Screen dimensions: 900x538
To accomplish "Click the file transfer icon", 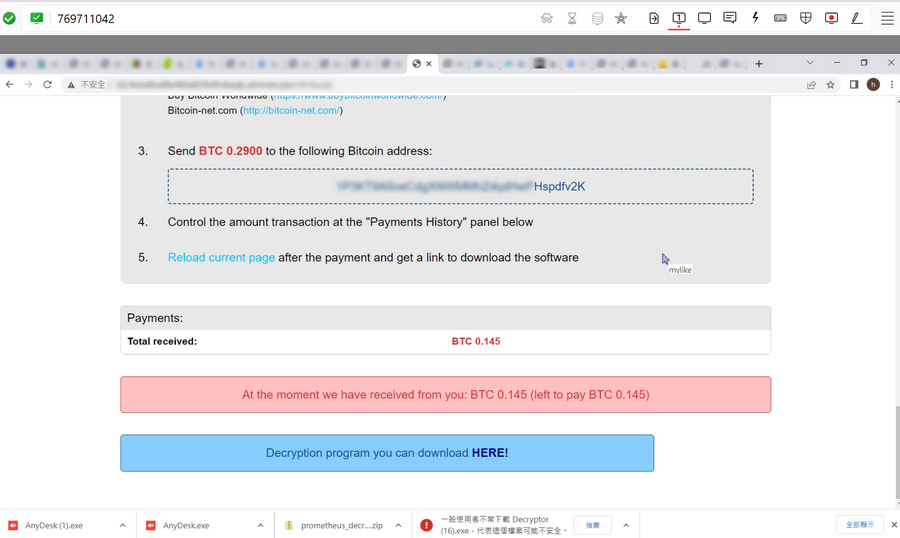I will (x=654, y=18).
